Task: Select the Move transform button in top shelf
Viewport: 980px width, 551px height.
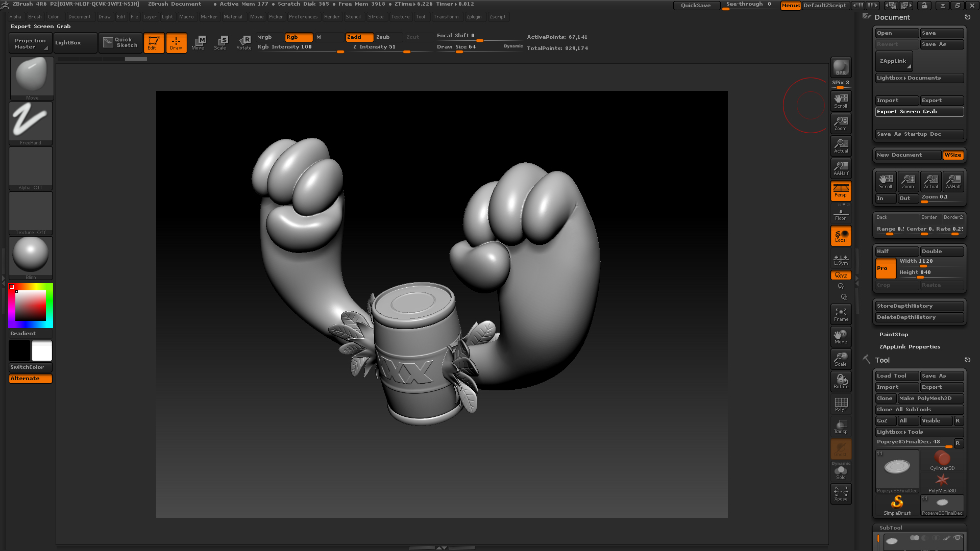Action: 198,43
